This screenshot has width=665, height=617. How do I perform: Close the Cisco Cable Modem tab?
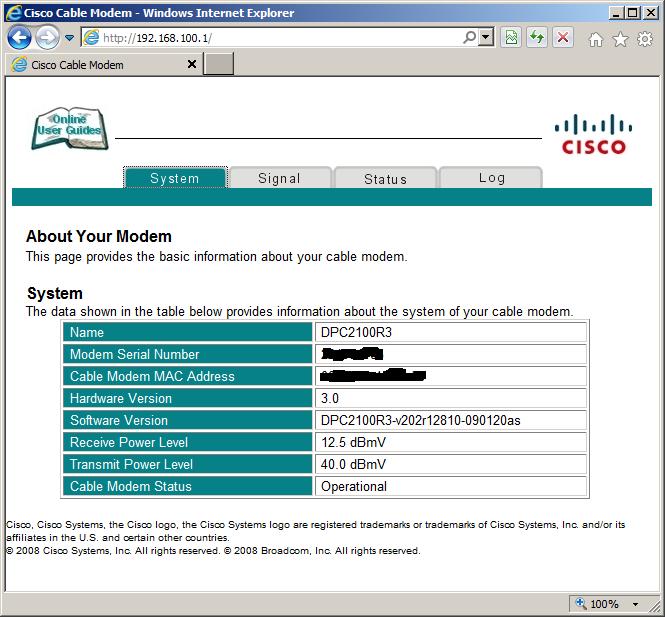tap(192, 64)
